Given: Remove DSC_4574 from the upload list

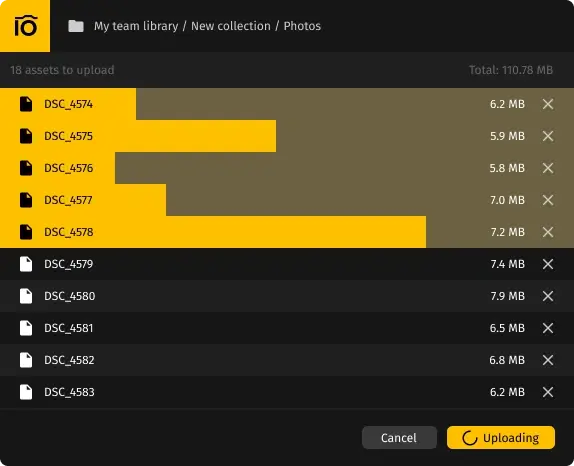Looking at the screenshot, I should (548, 104).
